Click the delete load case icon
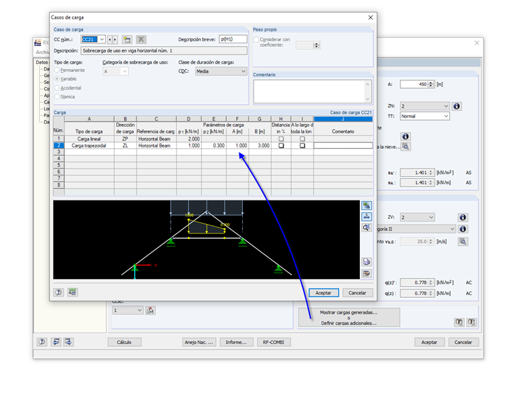This screenshot has height=402, width=532. [141, 39]
